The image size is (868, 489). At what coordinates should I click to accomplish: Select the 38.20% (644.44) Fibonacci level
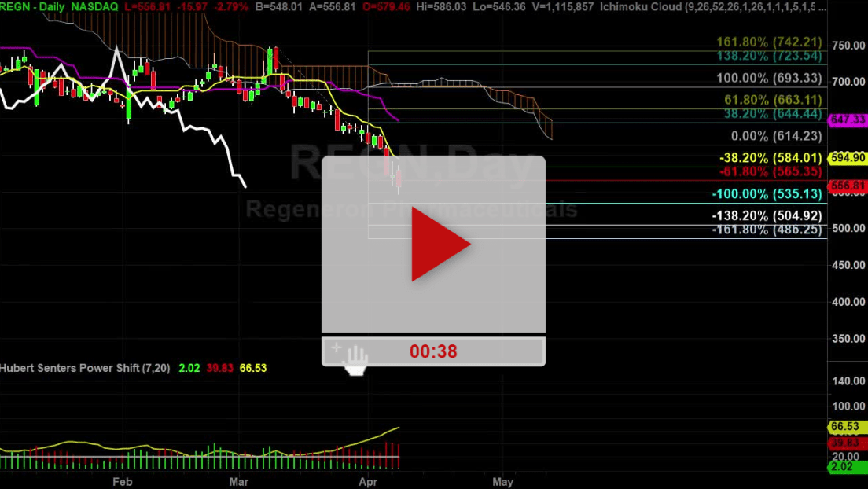[x=774, y=113]
